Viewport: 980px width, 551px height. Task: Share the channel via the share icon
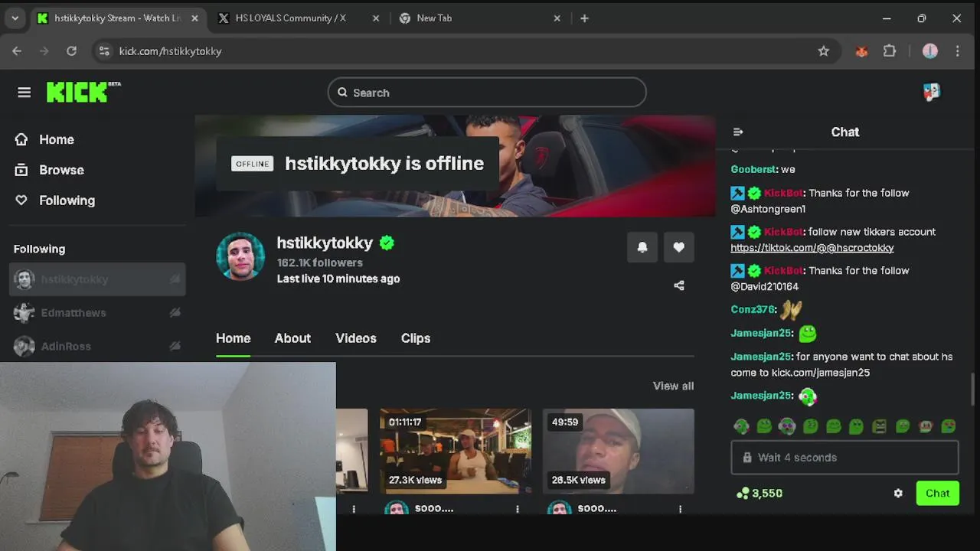pos(679,285)
